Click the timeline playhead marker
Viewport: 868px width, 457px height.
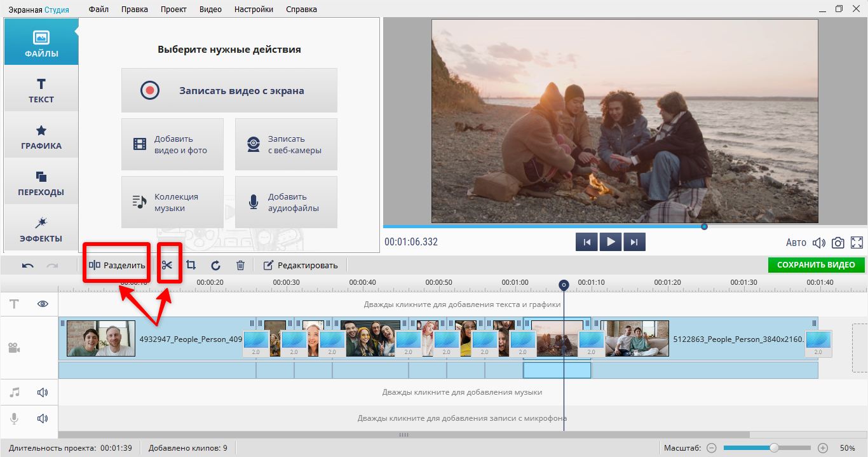click(x=564, y=285)
